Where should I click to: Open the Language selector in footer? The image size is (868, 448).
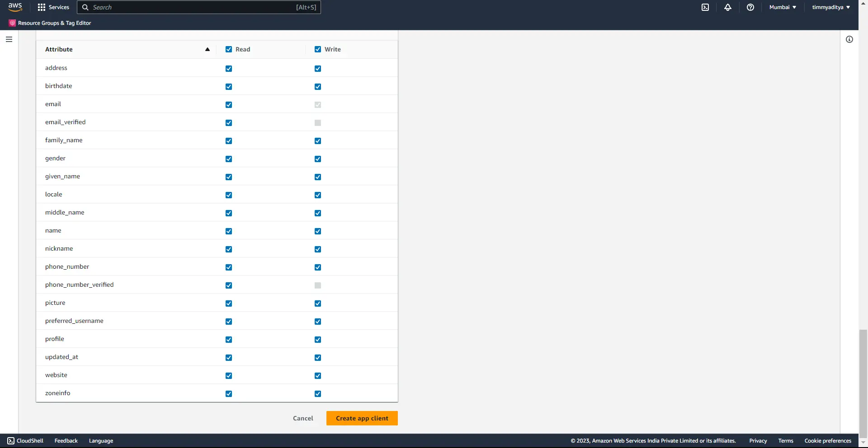101,441
